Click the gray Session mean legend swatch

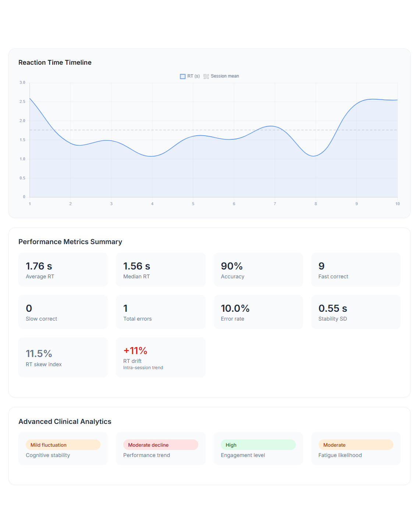[x=206, y=76]
